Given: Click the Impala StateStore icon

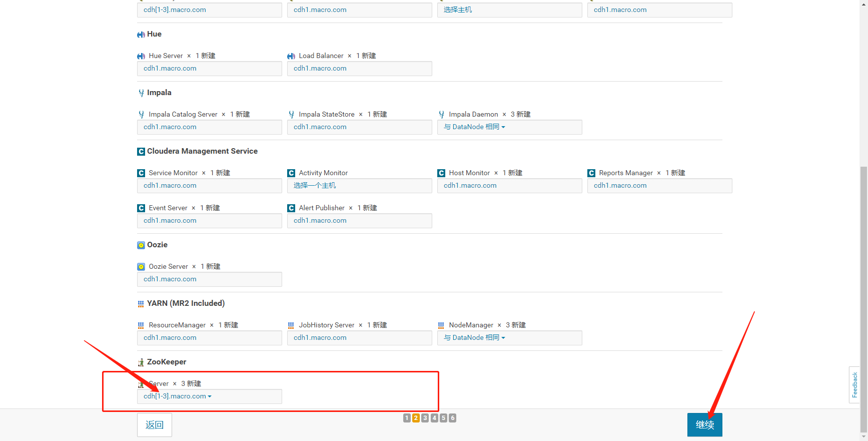Looking at the screenshot, I should (291, 115).
